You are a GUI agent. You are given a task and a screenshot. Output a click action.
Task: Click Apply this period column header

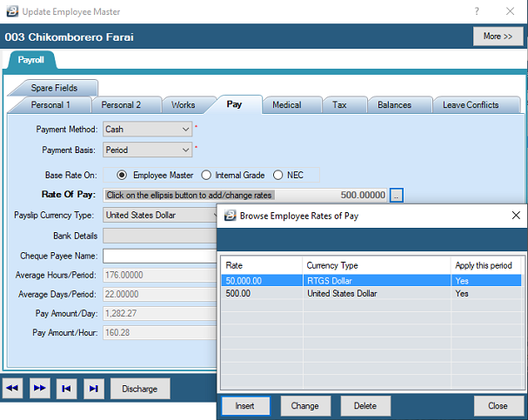click(x=486, y=265)
